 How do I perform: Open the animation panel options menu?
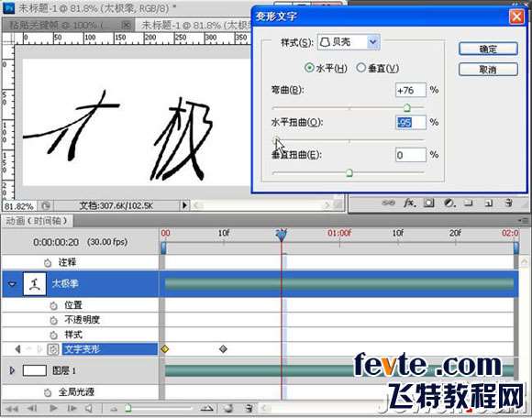click(525, 221)
